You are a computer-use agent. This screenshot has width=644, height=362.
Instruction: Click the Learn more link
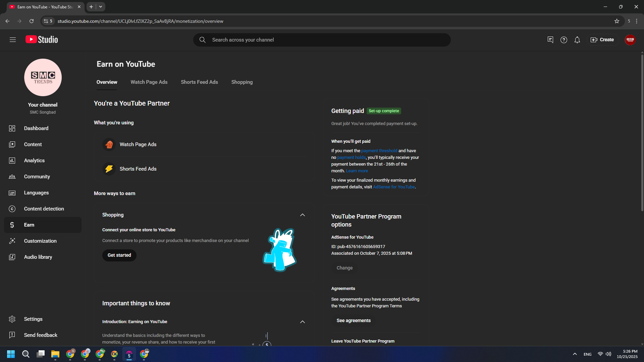[x=357, y=171]
